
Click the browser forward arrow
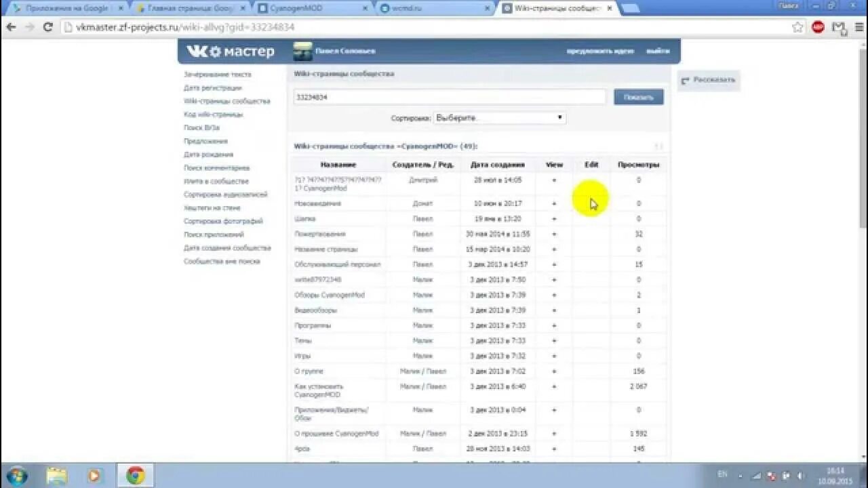click(29, 27)
